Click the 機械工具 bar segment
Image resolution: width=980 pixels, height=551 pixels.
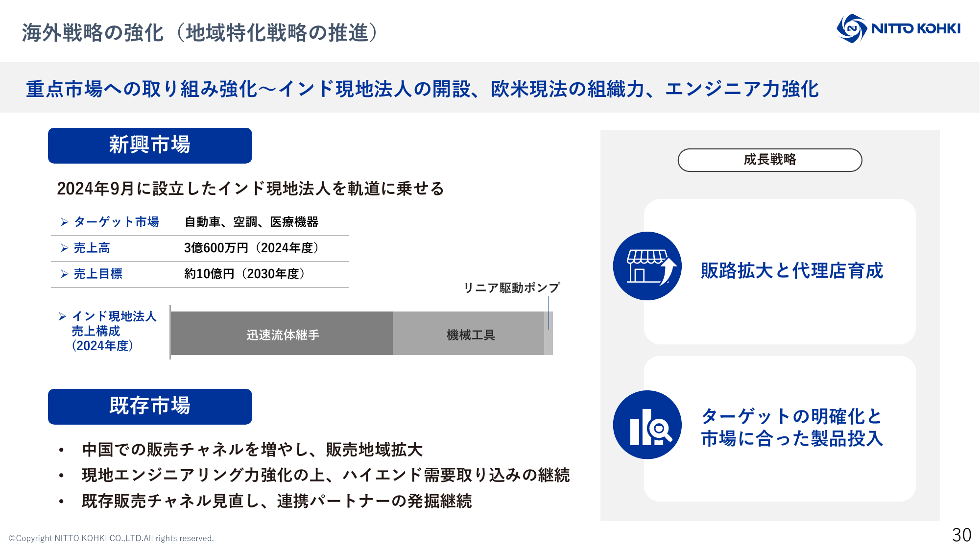coord(470,335)
